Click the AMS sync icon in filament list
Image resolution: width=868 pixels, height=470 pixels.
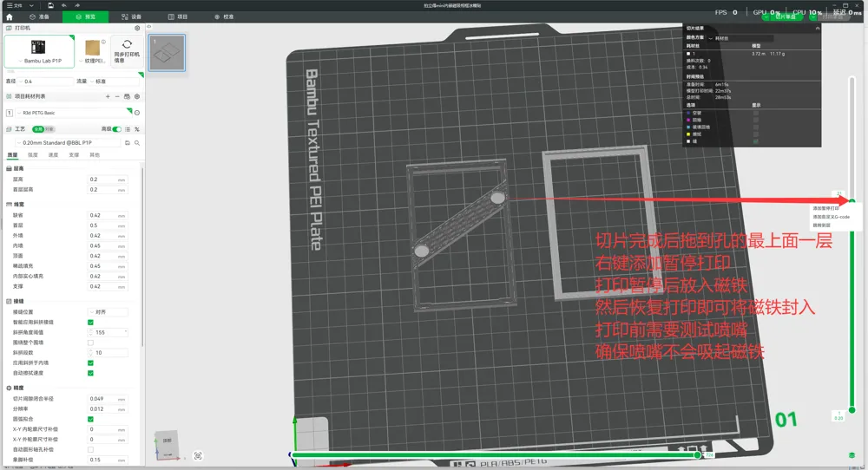click(127, 96)
